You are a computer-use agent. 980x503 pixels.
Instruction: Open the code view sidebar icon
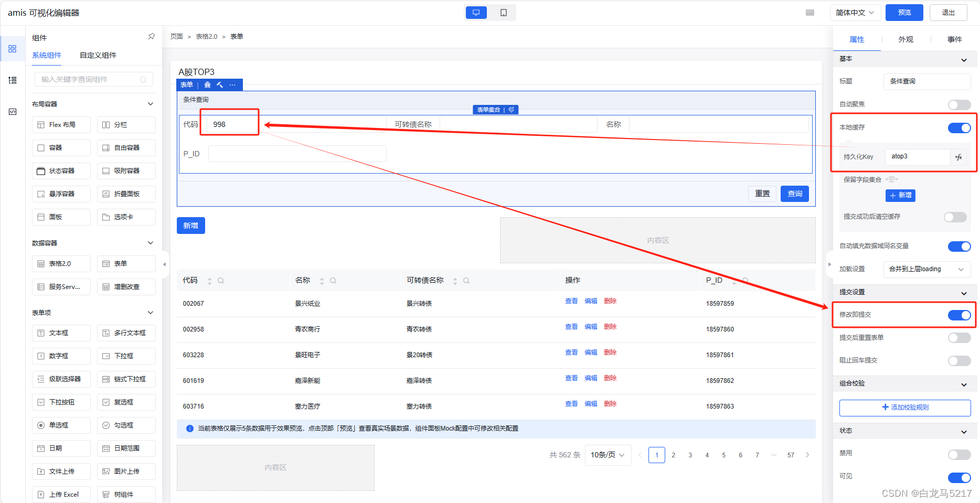(13, 112)
